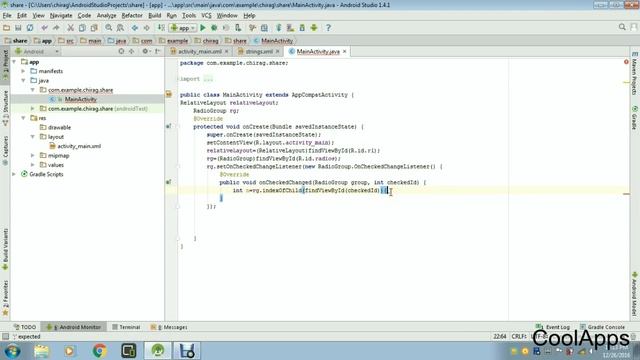Image resolution: width=640 pixels, height=360 pixels.
Task: Open the Event Log
Action: coord(553,327)
